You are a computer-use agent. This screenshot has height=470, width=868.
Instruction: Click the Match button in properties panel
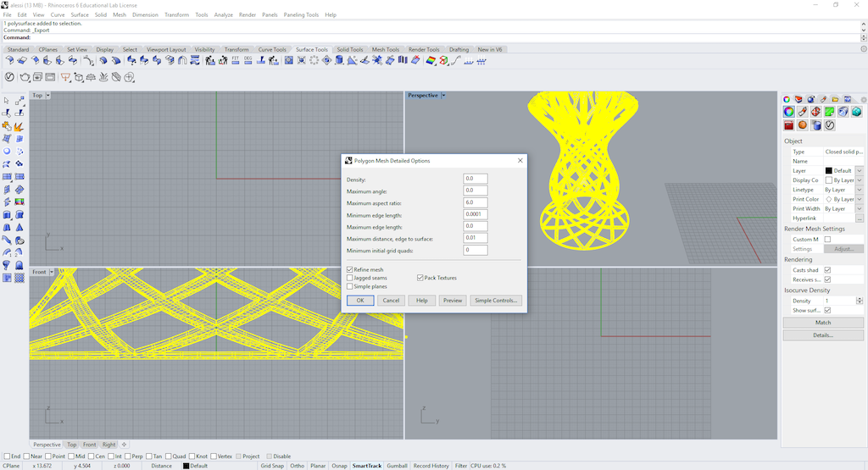coord(822,323)
